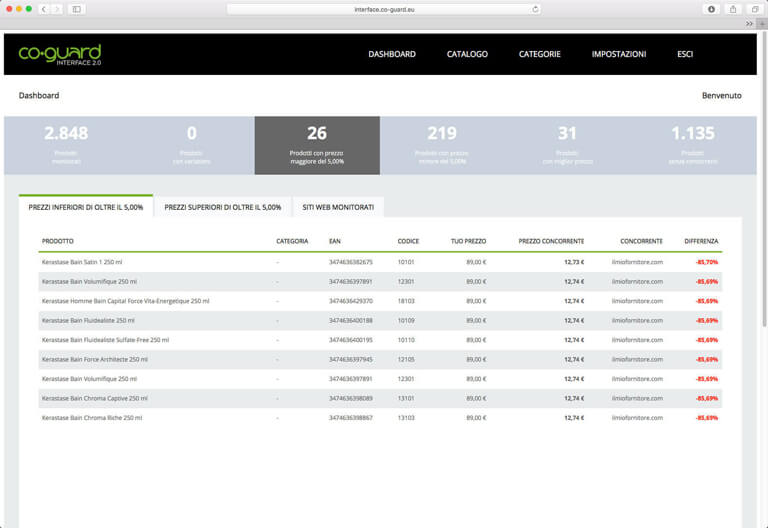Switch to Prezzi inferiori di oltre il 5,00% tab
Screen dimensions: 768x528
point(86,207)
